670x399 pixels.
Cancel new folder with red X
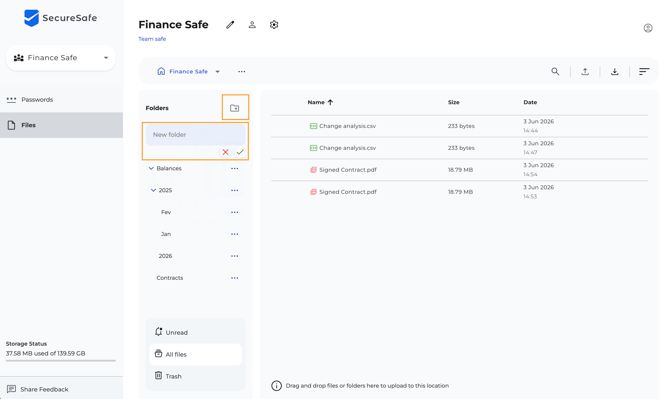226,152
